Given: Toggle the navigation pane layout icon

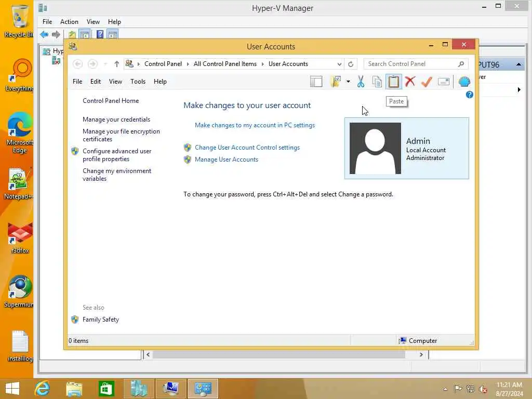Looking at the screenshot, I should tap(316, 82).
